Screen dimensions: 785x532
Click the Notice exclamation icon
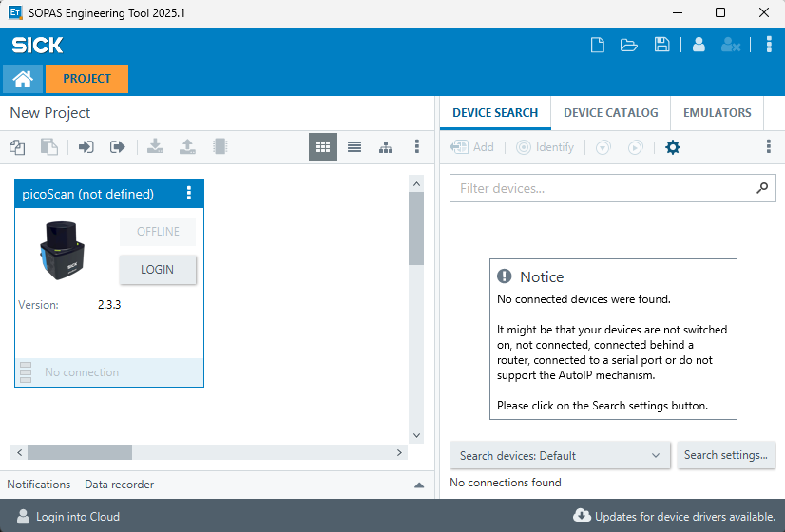(504, 275)
